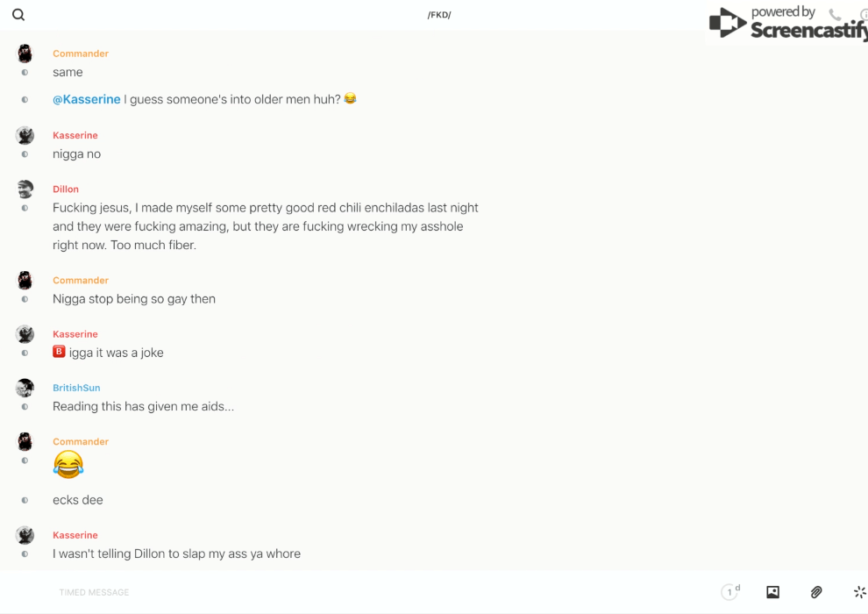Open BritishSun's profile avatar
The width and height of the screenshot is (868, 614).
point(25,388)
